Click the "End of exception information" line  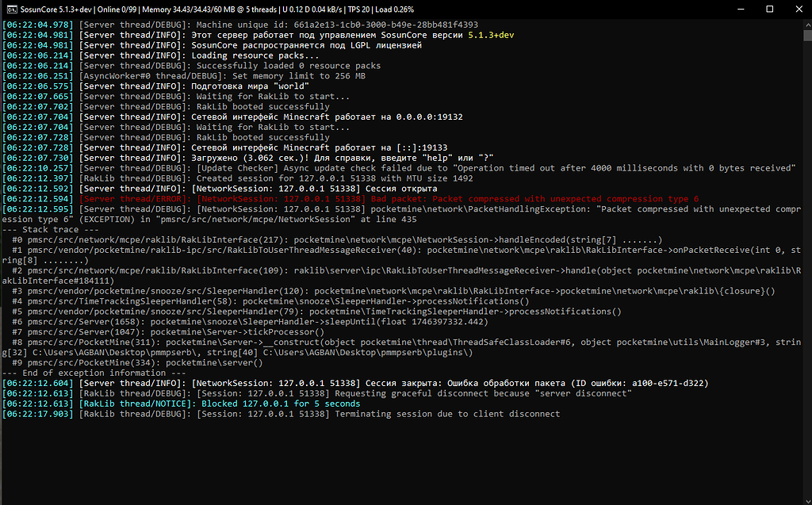[x=94, y=373]
